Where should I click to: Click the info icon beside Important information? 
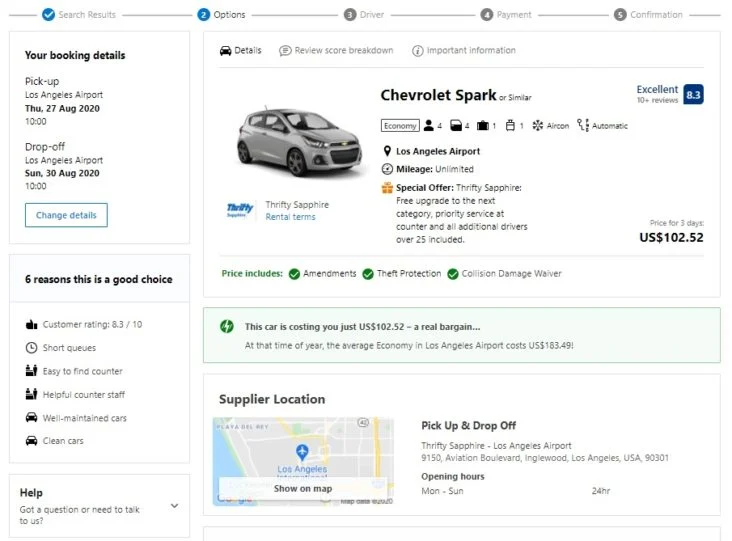[417, 50]
